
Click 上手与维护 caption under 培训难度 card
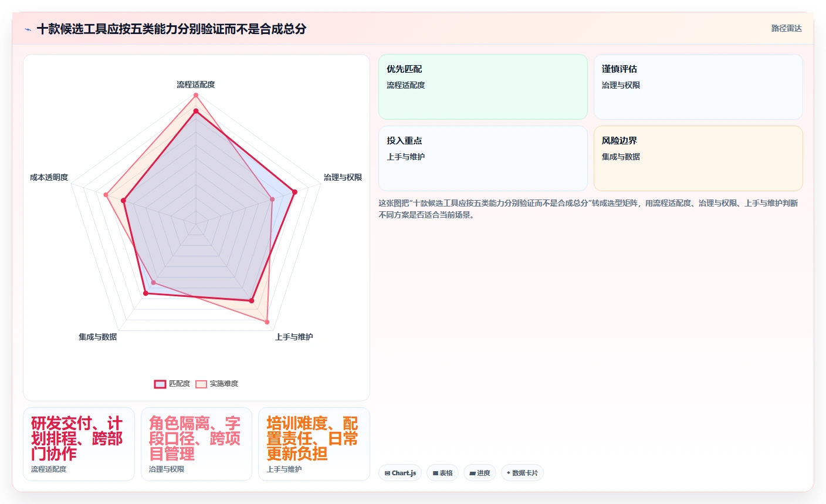(x=285, y=469)
